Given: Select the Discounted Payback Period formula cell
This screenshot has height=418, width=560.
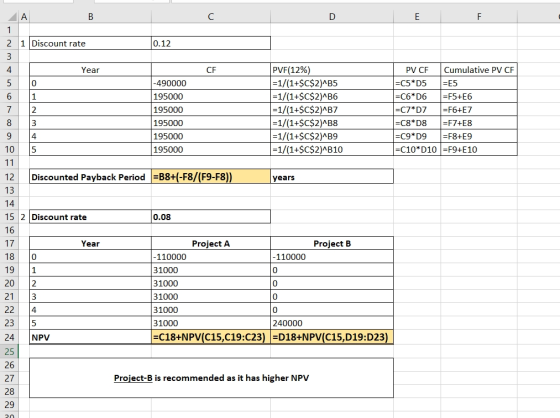Looking at the screenshot, I should (x=211, y=177).
